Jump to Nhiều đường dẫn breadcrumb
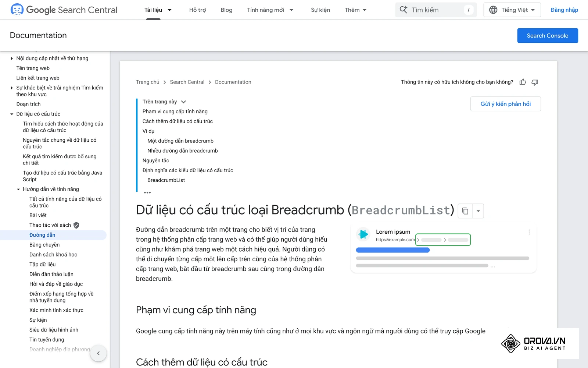 point(183,151)
